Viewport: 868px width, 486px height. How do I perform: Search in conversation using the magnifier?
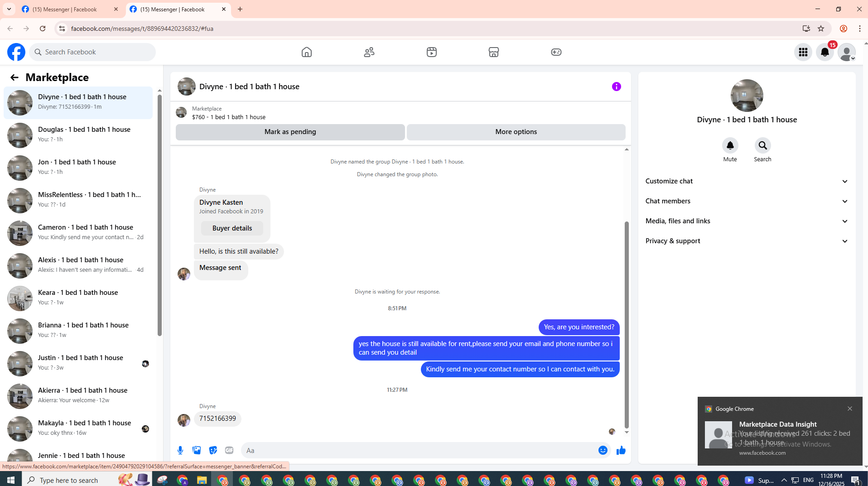tap(763, 145)
